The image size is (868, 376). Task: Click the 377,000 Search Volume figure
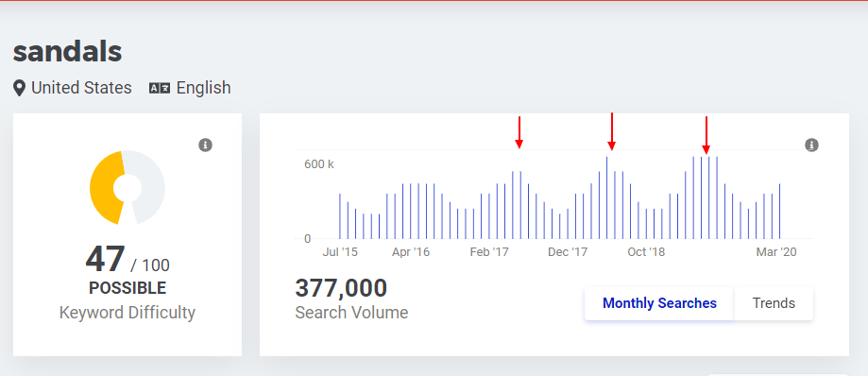[x=341, y=288]
